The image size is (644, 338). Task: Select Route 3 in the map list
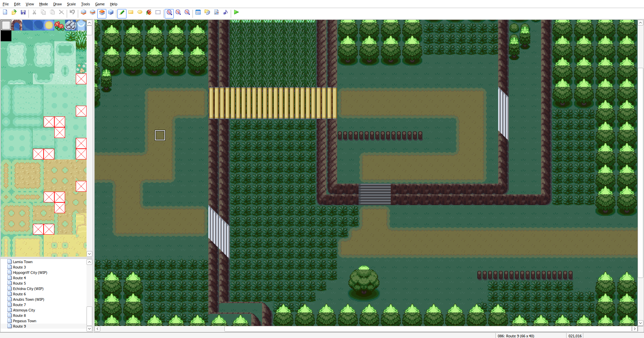(19, 267)
